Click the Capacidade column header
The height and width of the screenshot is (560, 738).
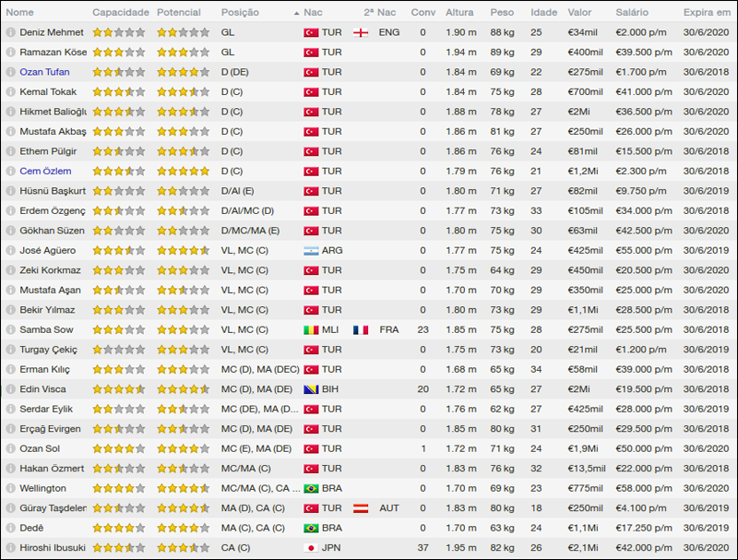click(120, 13)
